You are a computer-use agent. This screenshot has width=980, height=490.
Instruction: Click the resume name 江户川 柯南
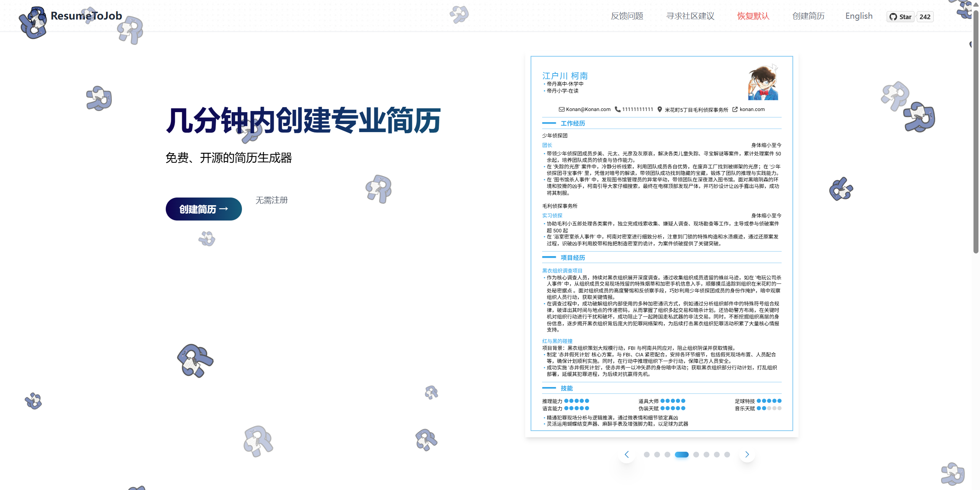pos(565,76)
